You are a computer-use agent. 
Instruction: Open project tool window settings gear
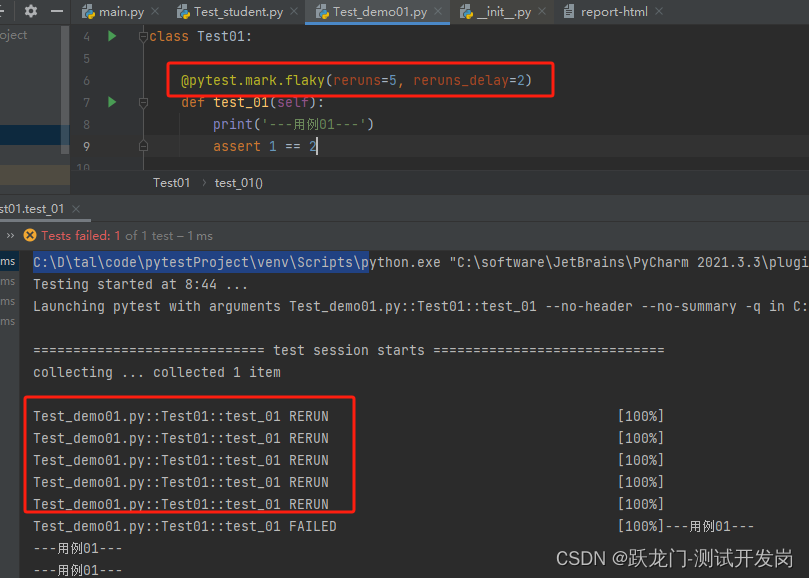[31, 11]
